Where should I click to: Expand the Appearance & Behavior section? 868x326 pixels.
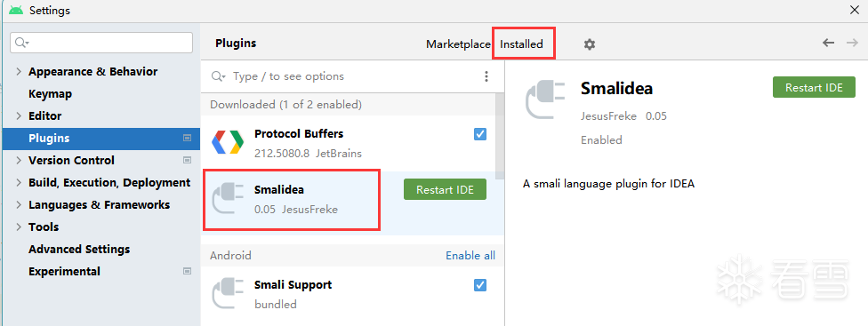[x=19, y=71]
